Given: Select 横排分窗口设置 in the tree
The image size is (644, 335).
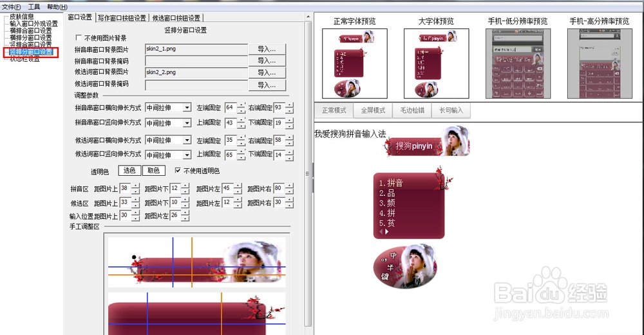Looking at the screenshot, I should tap(31, 37).
